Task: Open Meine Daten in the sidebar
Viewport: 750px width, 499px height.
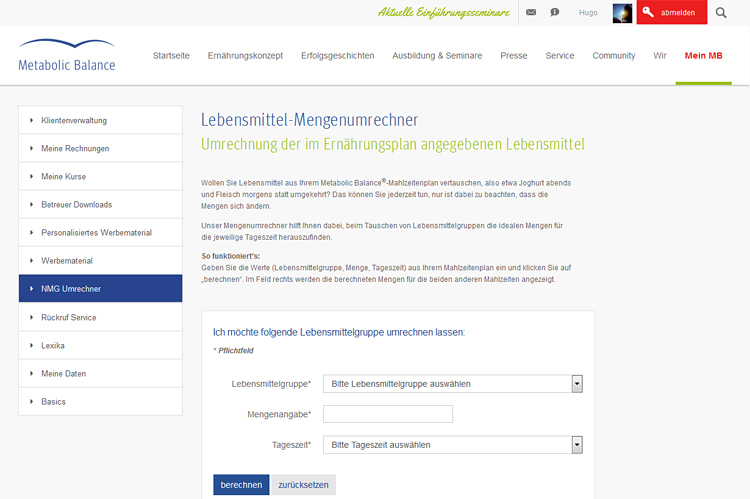Action: point(100,374)
